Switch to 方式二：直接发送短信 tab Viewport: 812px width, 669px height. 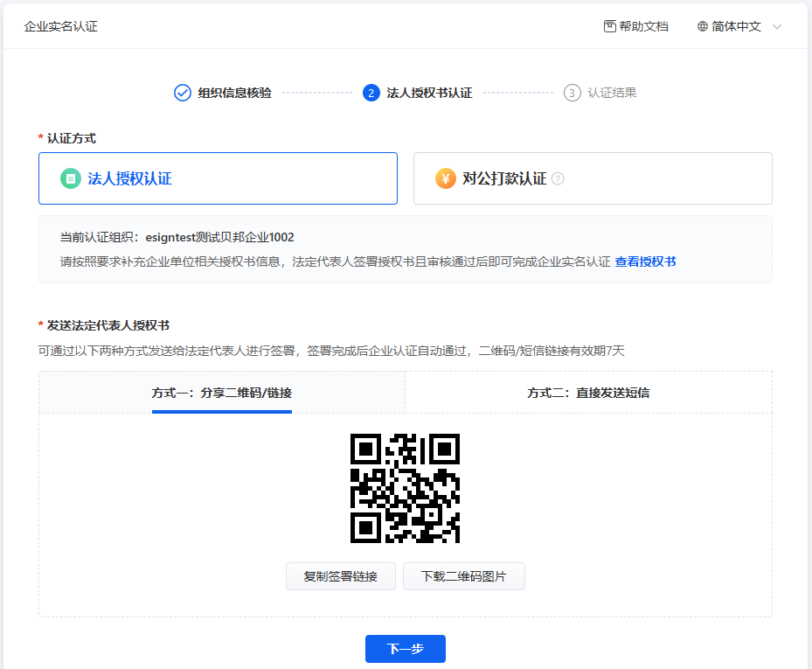588,393
